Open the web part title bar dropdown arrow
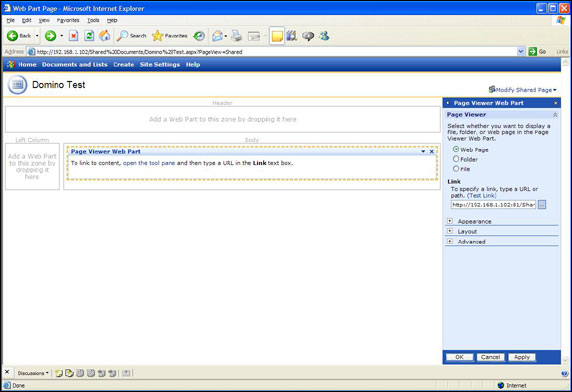 tap(423, 151)
